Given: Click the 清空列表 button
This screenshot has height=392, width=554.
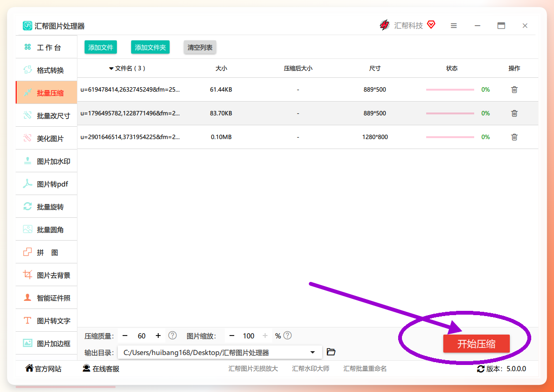Looking at the screenshot, I should (200, 47).
